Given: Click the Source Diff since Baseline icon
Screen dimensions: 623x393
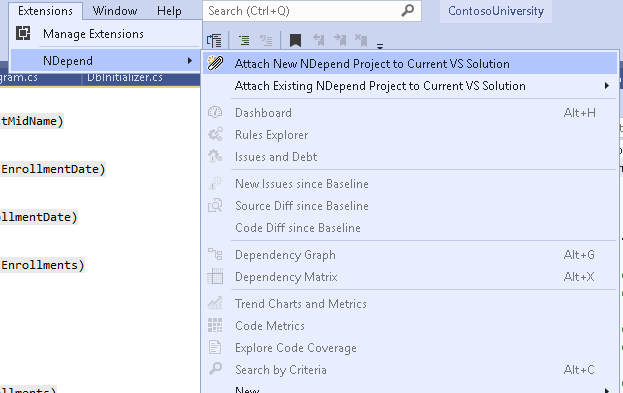Looking at the screenshot, I should [215, 205].
